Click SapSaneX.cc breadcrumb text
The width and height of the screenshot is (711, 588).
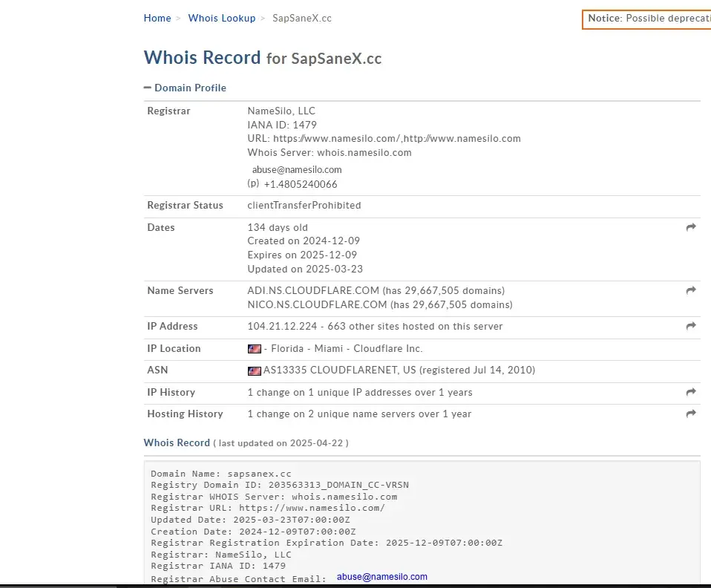point(302,18)
